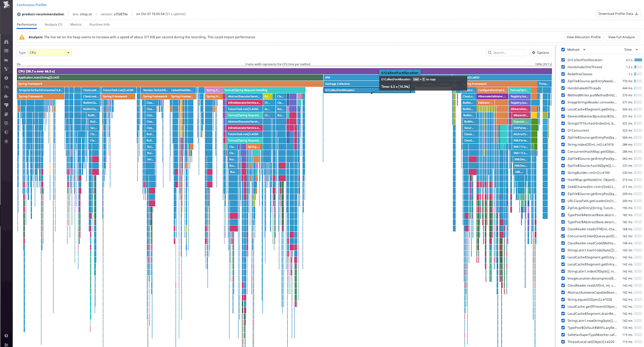Open the Runtime Info tab
The width and height of the screenshot is (644, 347).
[x=99, y=24]
